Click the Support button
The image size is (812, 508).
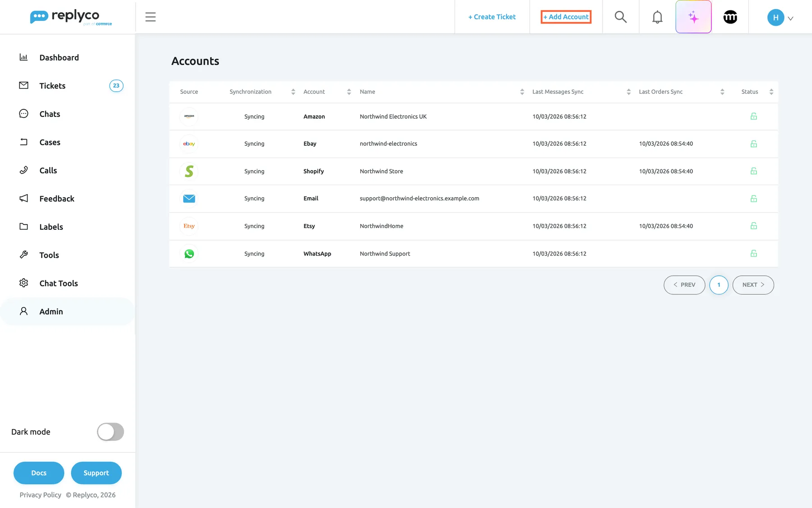point(96,473)
